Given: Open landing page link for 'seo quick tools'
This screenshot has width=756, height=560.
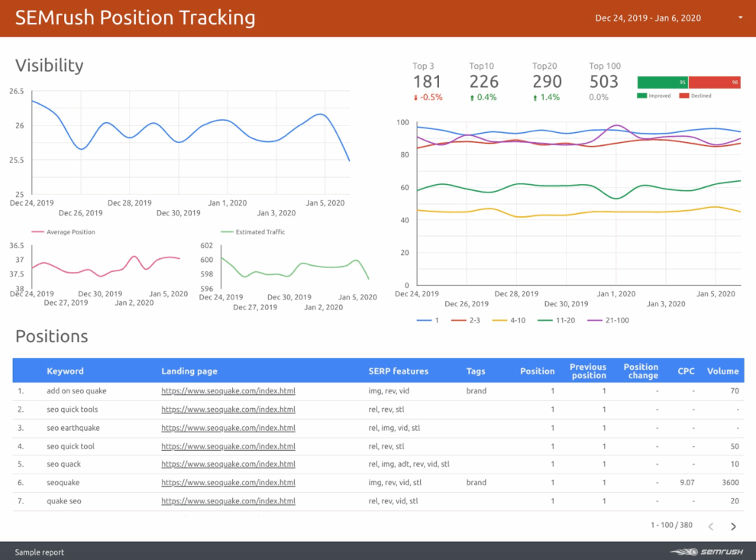Looking at the screenshot, I should (228, 409).
